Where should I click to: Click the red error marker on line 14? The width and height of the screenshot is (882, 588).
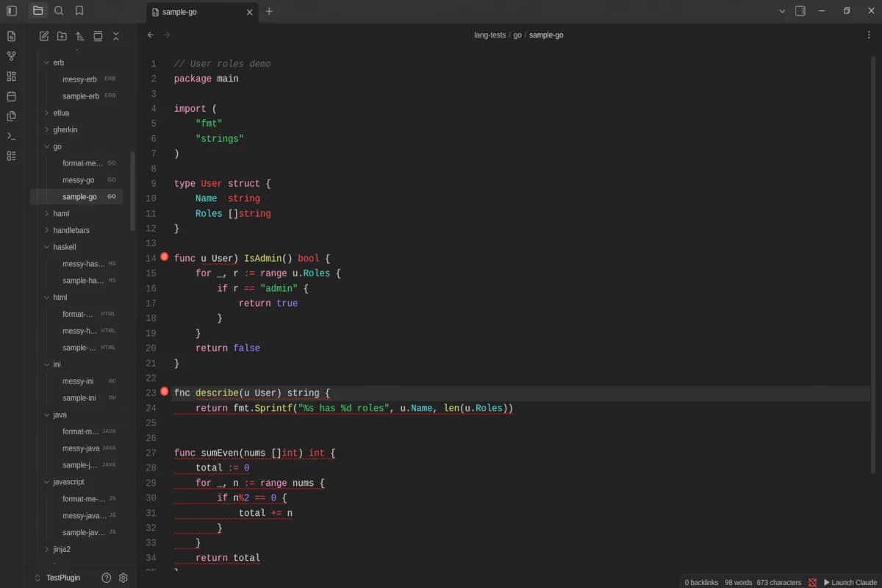(165, 257)
